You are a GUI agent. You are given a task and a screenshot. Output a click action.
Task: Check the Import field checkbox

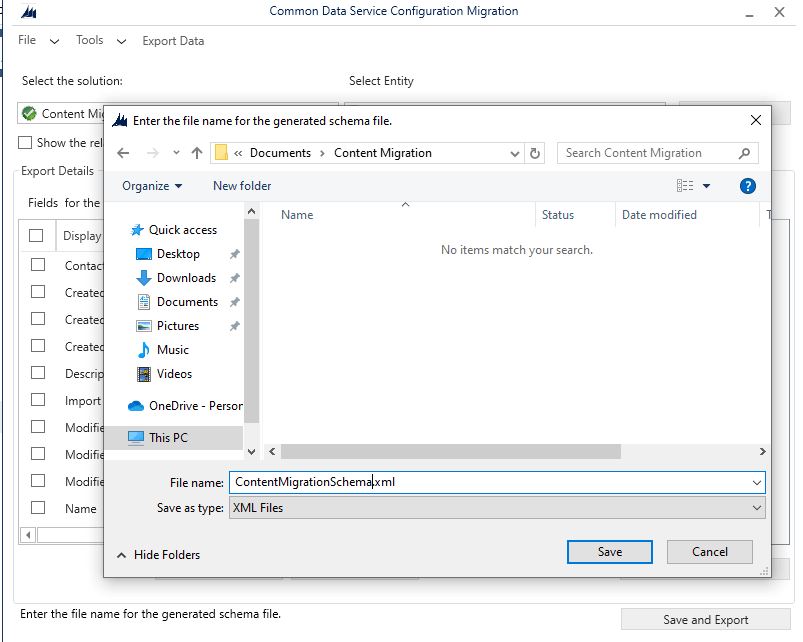[38, 400]
